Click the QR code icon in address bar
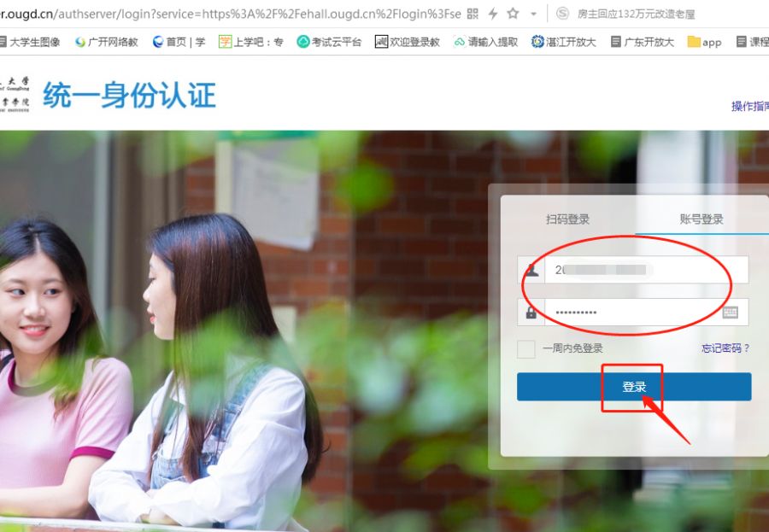This screenshot has height=532, width=769. point(473,14)
